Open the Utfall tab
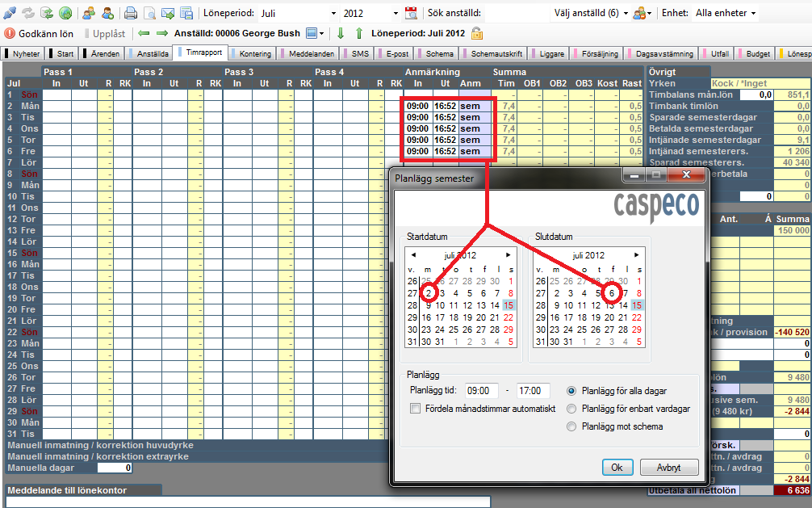 716,53
